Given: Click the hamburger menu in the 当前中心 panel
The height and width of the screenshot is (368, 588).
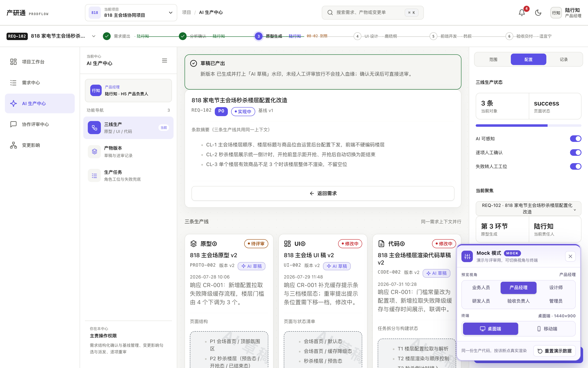Looking at the screenshot, I should [165, 60].
